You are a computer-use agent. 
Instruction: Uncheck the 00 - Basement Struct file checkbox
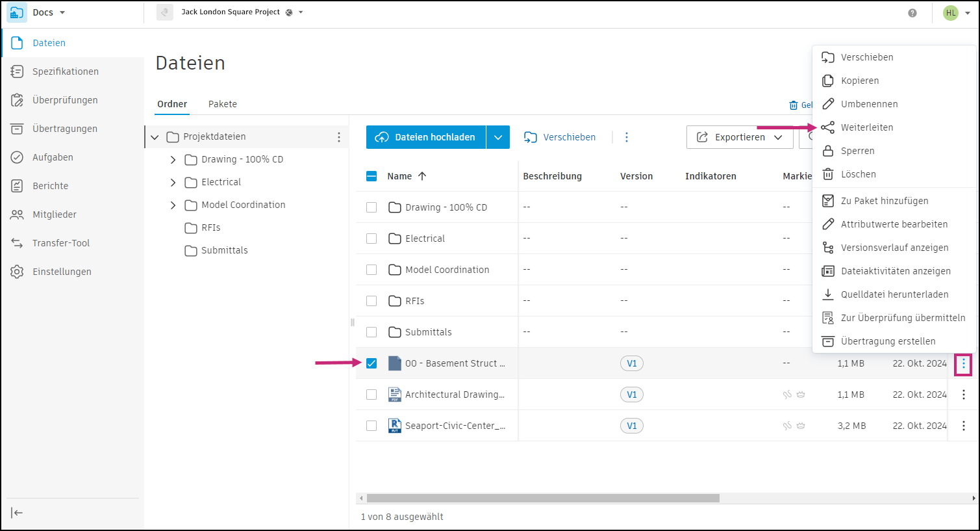pos(371,363)
